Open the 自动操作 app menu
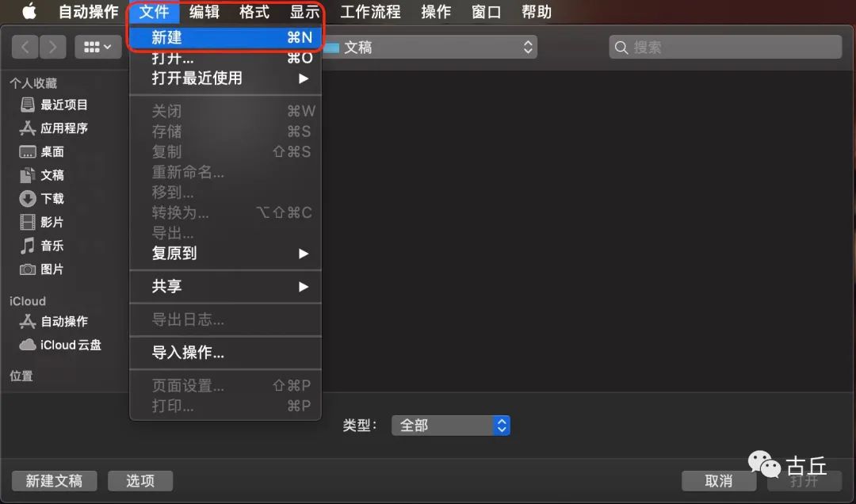Viewport: 856px width, 504px height. [x=89, y=11]
